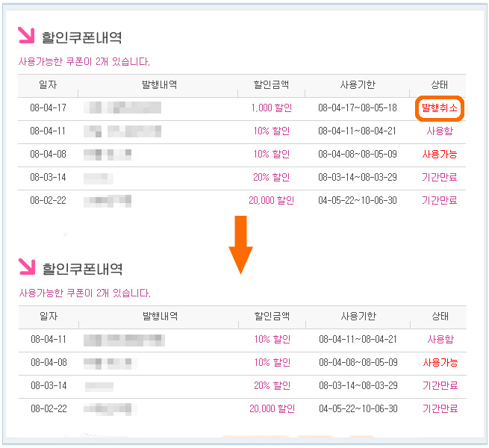The image size is (489, 448).
Task: Click the 상태 column header in top table
Action: (x=440, y=84)
